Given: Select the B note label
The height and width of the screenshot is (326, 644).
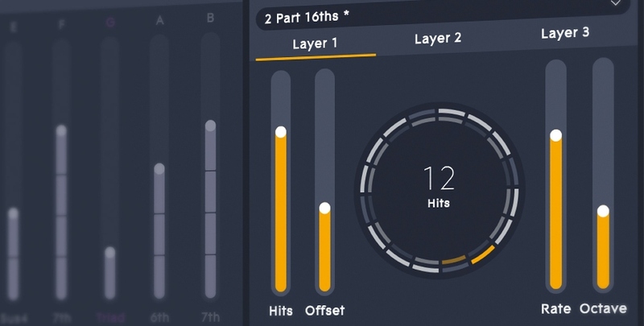Looking at the screenshot, I should pyautogui.click(x=210, y=18).
